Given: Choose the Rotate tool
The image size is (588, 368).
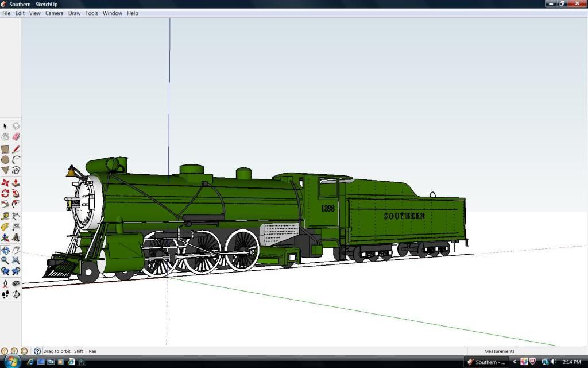Looking at the screenshot, I should [5, 193].
